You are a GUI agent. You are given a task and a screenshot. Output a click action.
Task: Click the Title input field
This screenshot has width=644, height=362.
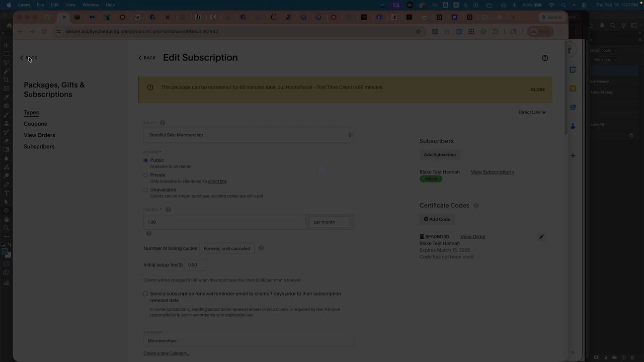(x=249, y=135)
